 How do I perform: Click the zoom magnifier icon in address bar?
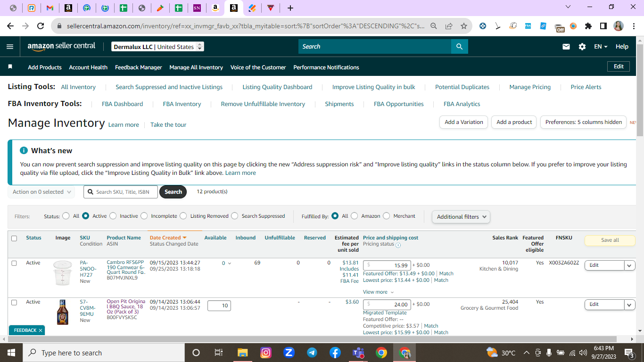434,26
